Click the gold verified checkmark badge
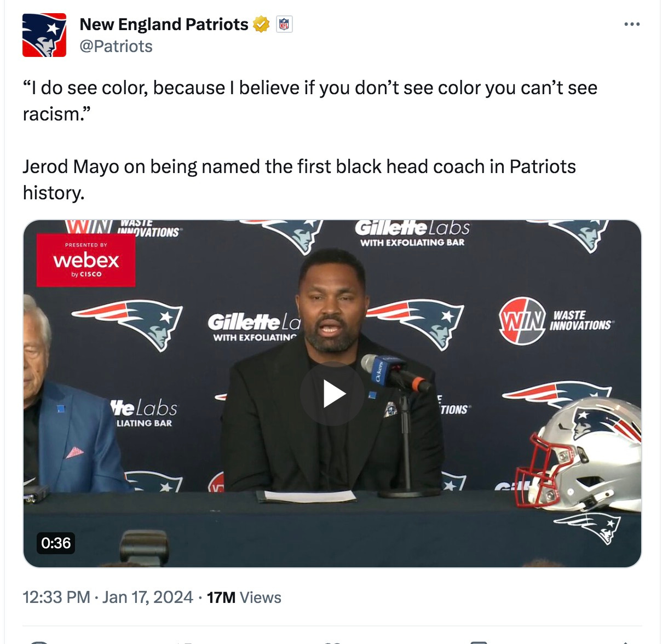 261,24
